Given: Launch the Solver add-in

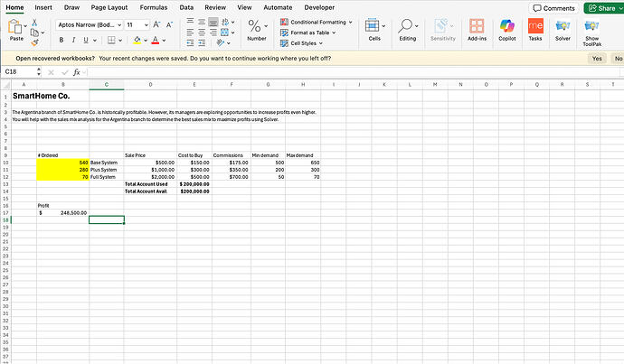Looking at the screenshot, I should (x=563, y=26).
